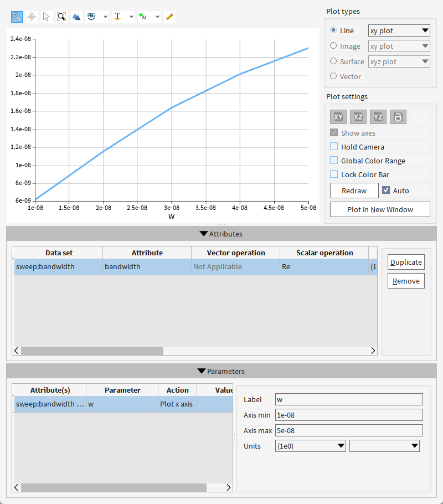Click the Re scalar operation cell
Viewport: 443px width, 504px height.
point(324,267)
